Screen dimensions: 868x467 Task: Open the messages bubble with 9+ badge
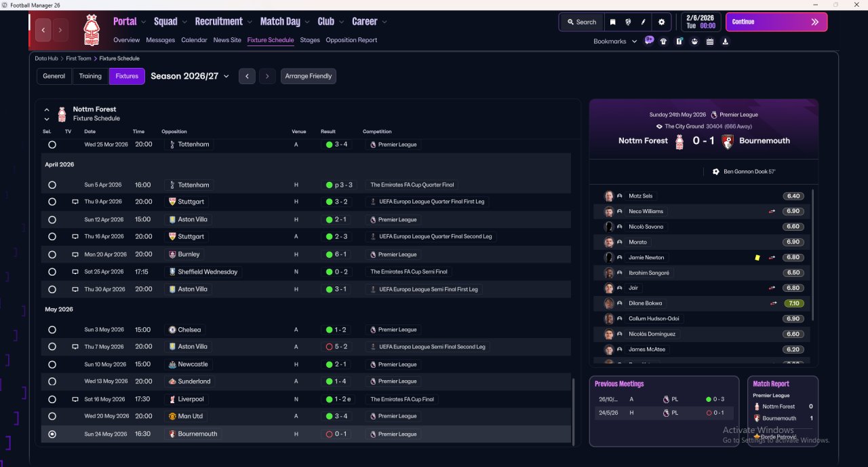pyautogui.click(x=649, y=41)
